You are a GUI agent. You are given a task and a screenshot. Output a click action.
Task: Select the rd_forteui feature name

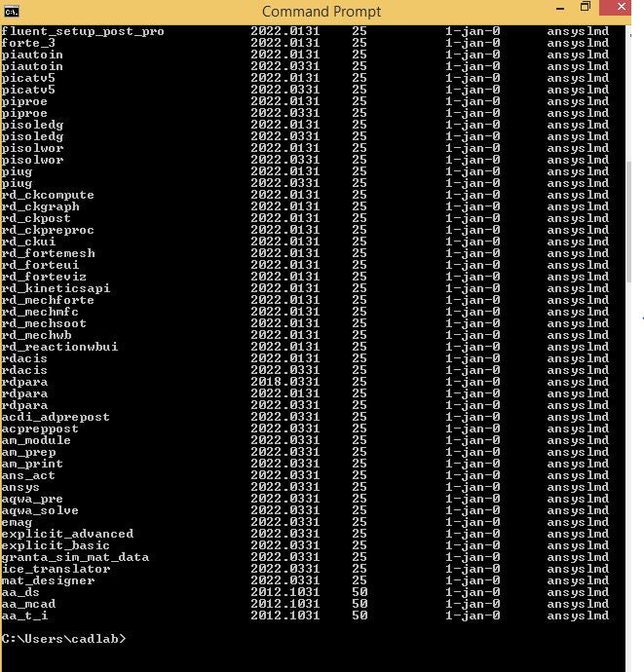click(40, 265)
